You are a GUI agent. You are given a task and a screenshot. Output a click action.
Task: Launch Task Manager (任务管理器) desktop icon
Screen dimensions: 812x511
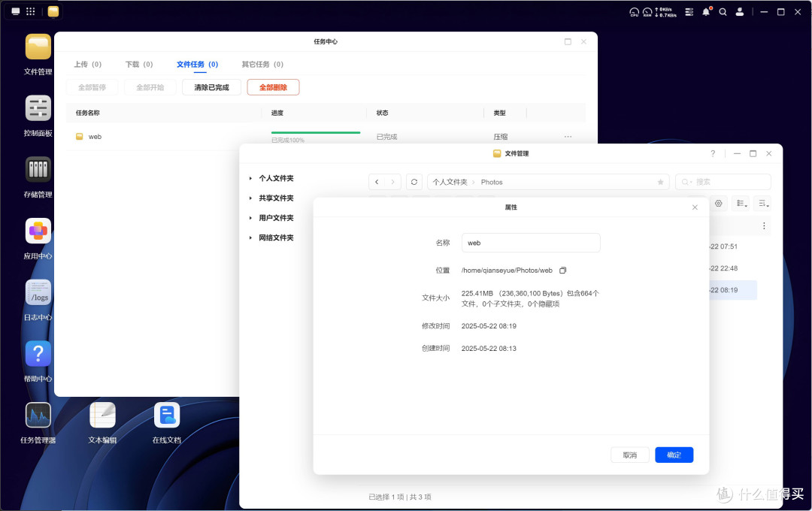[38, 416]
